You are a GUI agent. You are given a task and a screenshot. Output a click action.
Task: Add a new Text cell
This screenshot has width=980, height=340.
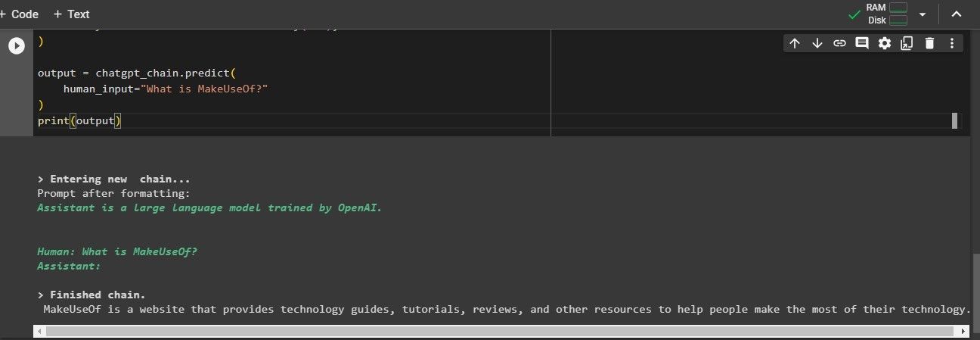pos(71,14)
